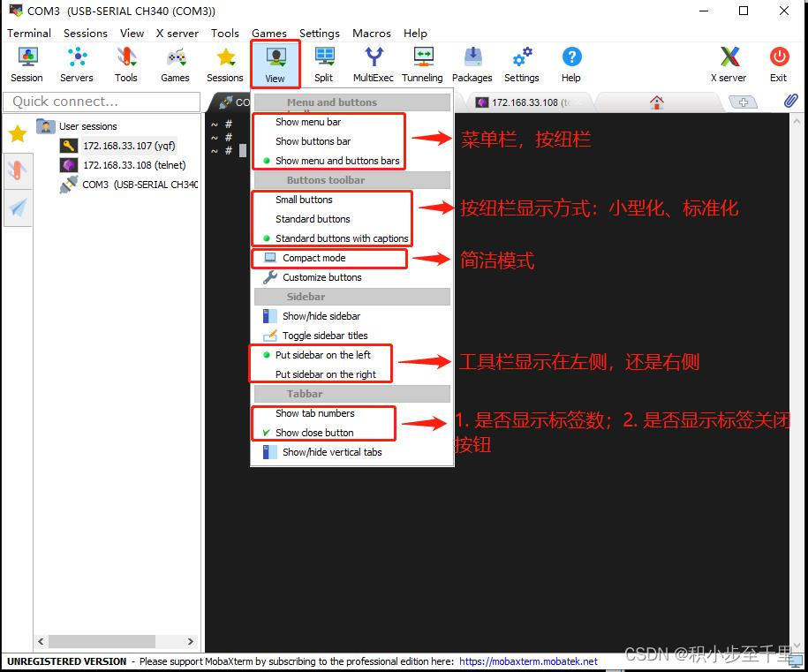Image resolution: width=808 pixels, height=672 pixels.
Task: Uncheck Show close button
Action: [314, 433]
